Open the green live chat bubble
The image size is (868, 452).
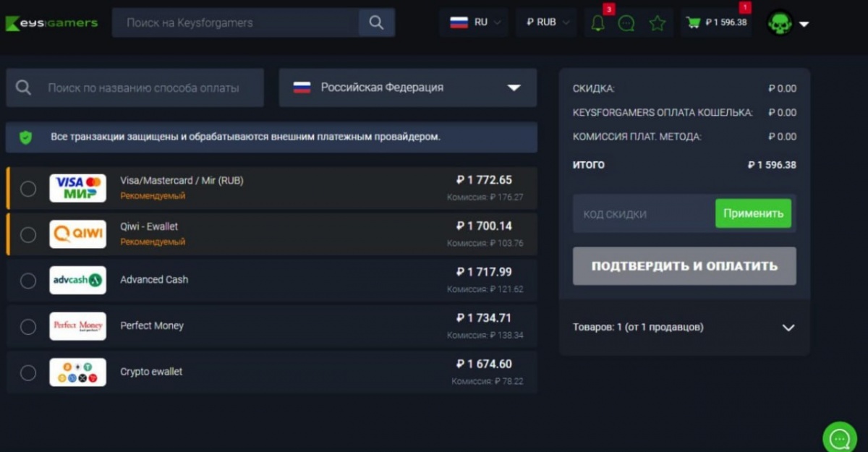(840, 438)
